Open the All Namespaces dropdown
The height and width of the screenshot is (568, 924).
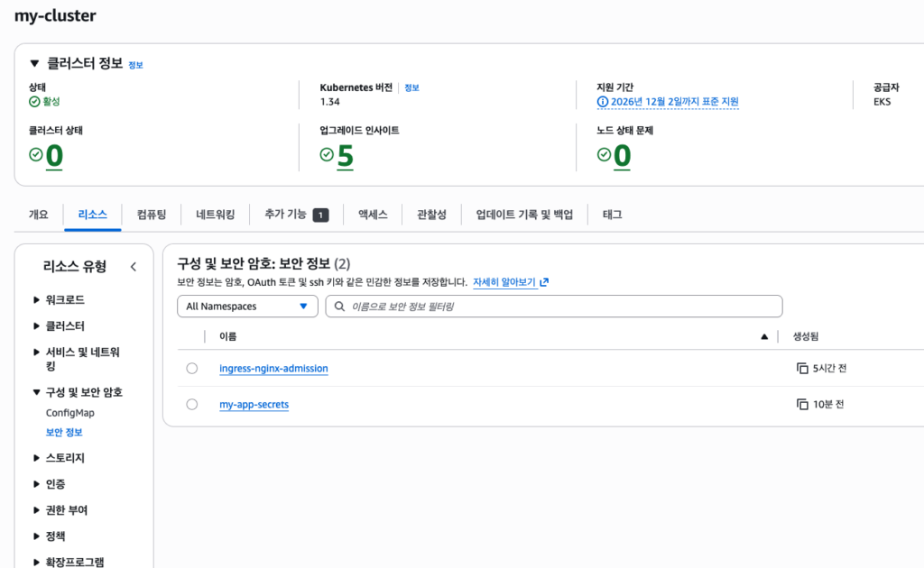point(247,307)
